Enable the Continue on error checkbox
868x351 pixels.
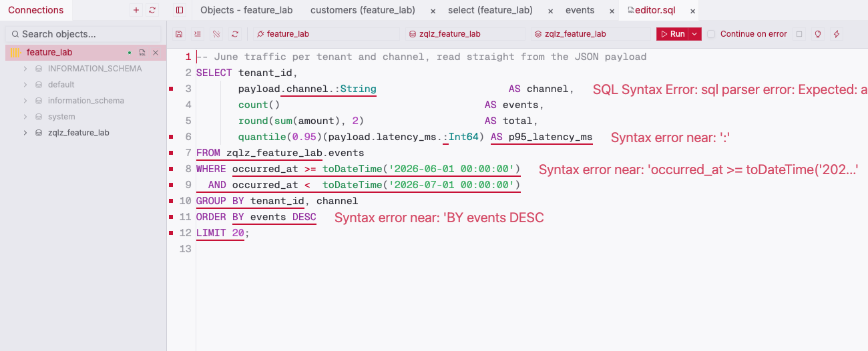pyautogui.click(x=711, y=34)
